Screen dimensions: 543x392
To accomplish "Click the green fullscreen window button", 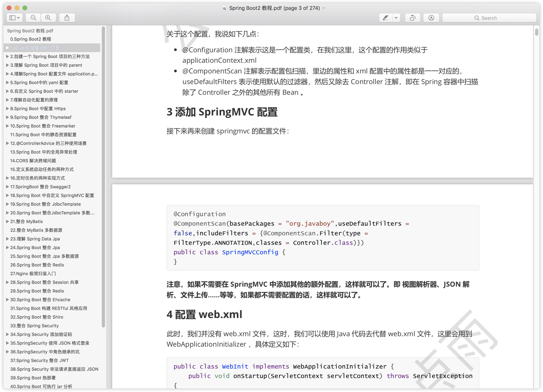I will point(25,8).
